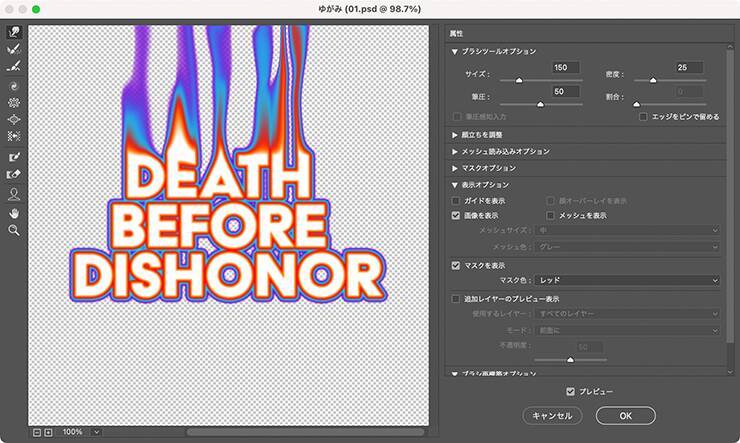Screen dimensions: 740x443
Task: Click the pressure field showing 50
Action: 565,92
